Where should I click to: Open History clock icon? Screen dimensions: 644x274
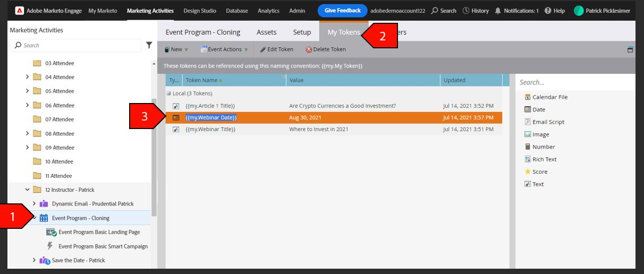click(466, 11)
